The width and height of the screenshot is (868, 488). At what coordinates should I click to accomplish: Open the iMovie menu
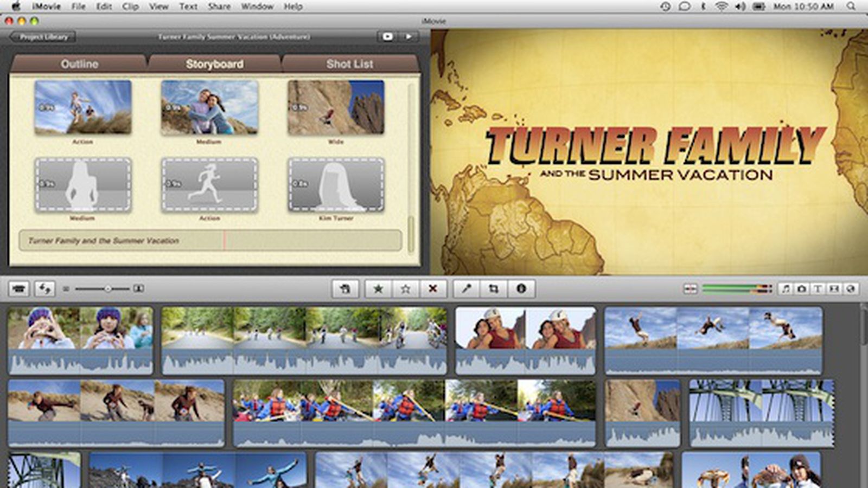[x=46, y=7]
